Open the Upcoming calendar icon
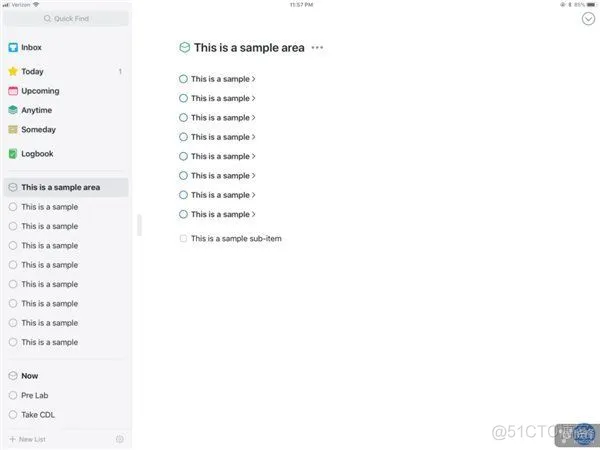The width and height of the screenshot is (600, 450). click(13, 91)
